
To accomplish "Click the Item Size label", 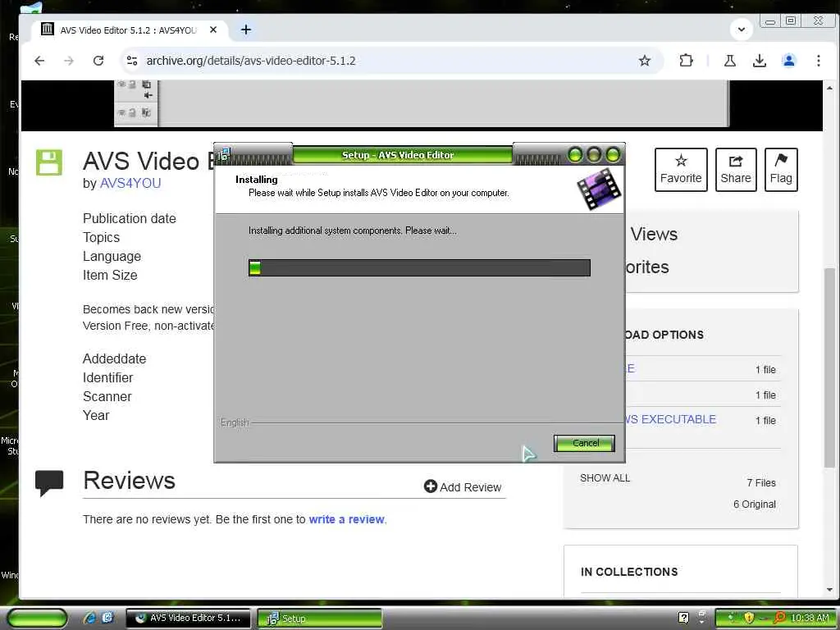I will (110, 275).
